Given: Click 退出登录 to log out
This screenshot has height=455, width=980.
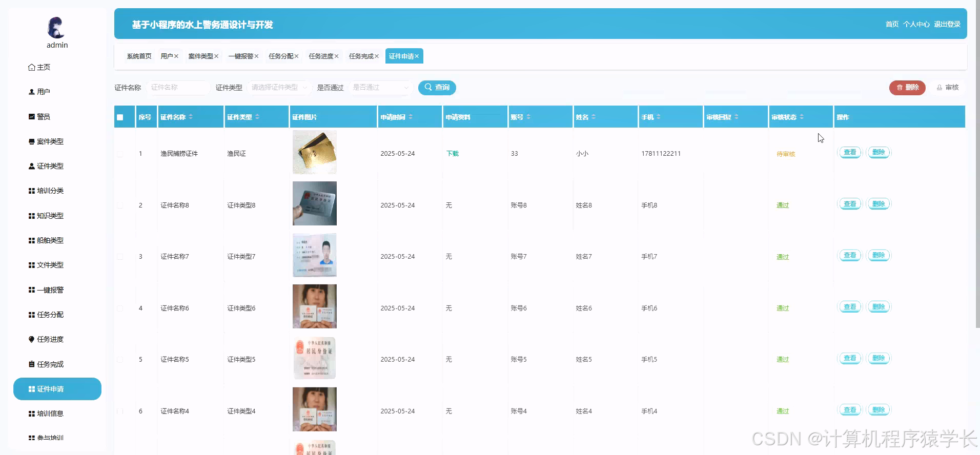Looking at the screenshot, I should (x=947, y=24).
